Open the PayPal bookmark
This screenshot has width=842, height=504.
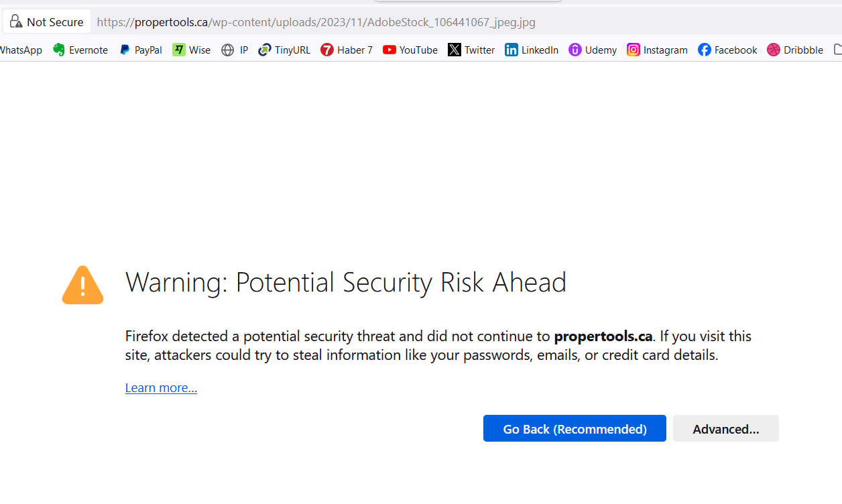coord(141,50)
